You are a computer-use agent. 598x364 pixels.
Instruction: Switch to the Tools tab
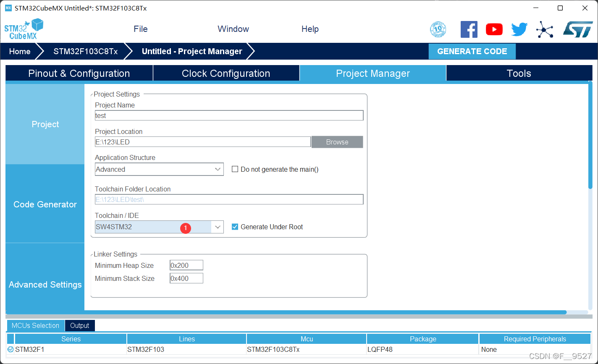coord(519,73)
